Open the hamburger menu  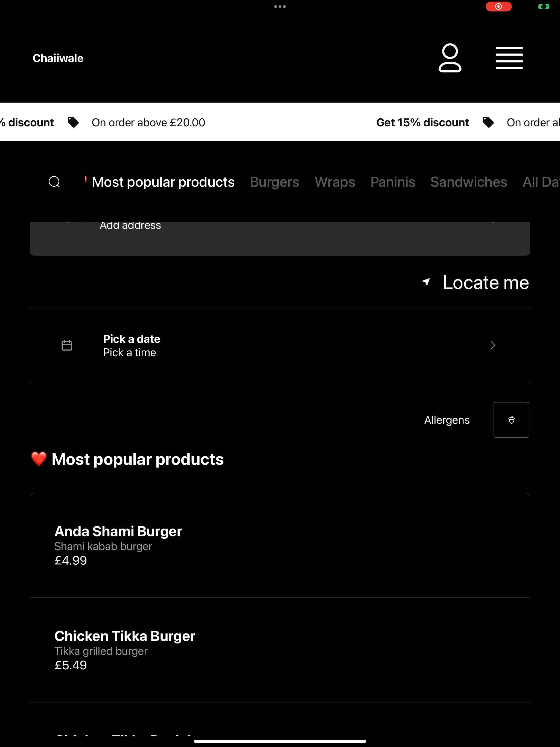point(509,58)
